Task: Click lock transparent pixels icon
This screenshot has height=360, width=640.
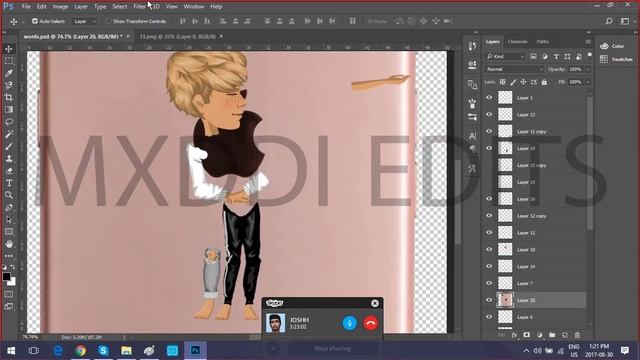Action: click(503, 82)
